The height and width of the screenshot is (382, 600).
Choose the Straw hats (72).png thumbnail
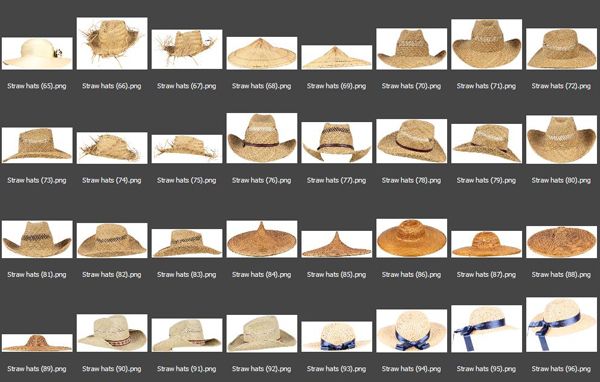[561, 49]
